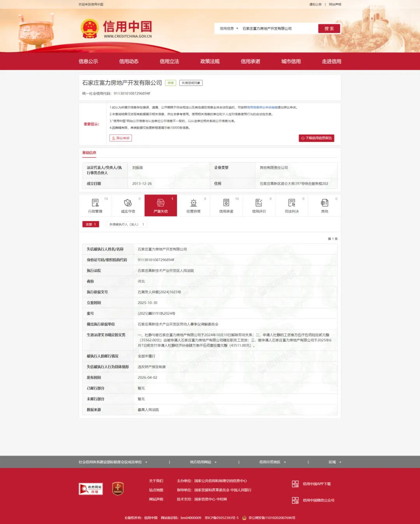
Task: Click the 下载信用信息报告 button
Action: point(317,138)
